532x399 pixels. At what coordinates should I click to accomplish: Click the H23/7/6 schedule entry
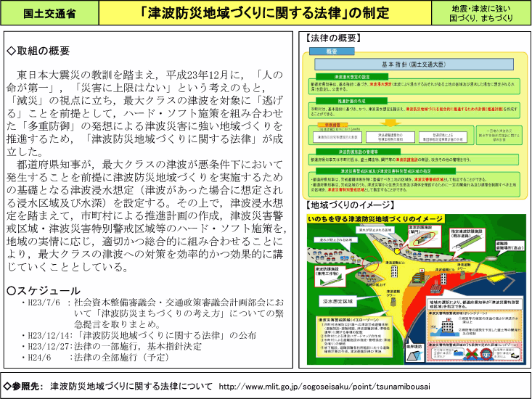coord(152,313)
